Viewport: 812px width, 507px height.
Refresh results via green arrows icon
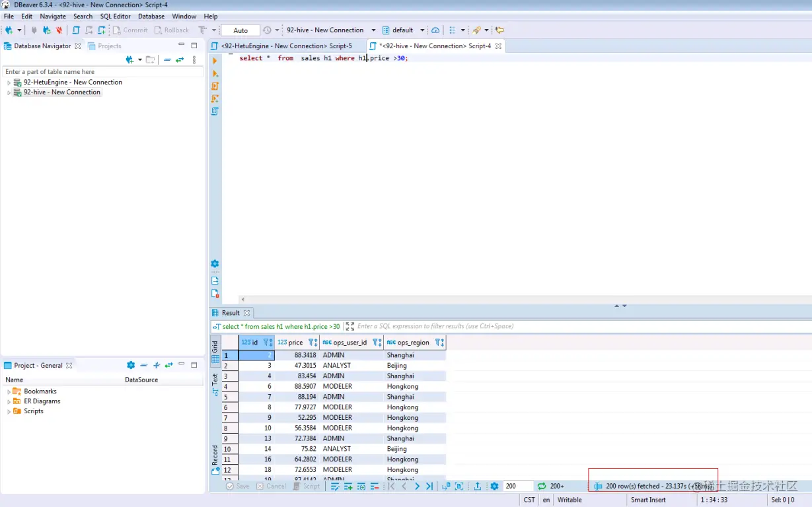click(x=542, y=486)
